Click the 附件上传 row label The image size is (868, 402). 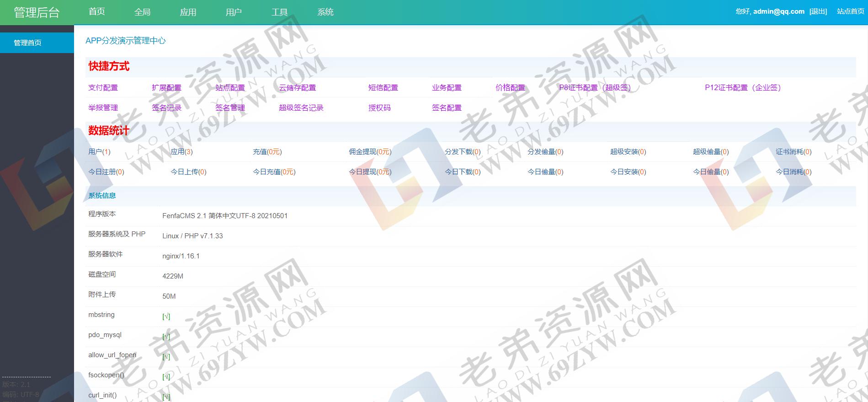102,294
